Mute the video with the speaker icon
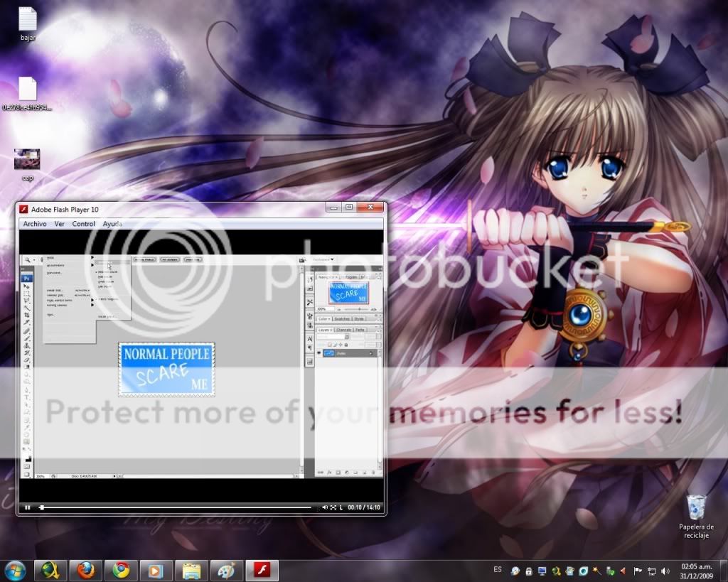728x582 pixels. pos(324,508)
